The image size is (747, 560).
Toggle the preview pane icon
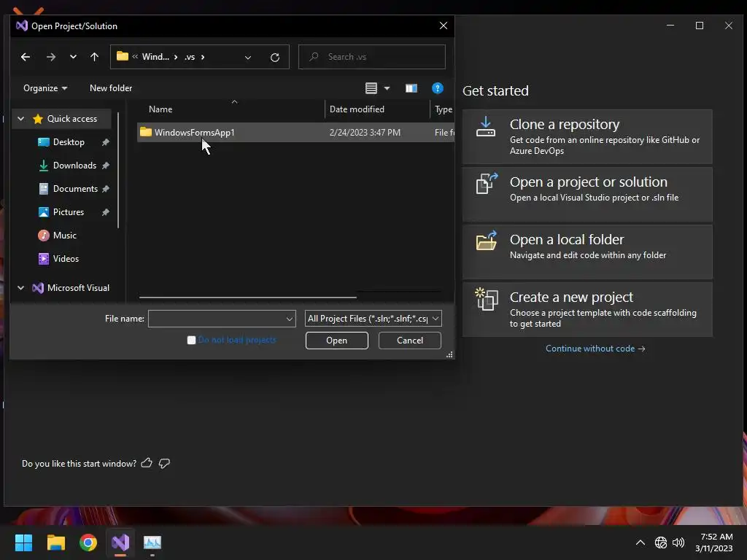click(411, 88)
